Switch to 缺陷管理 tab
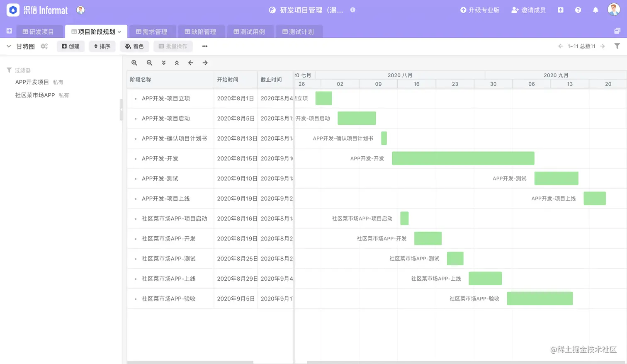627x364 pixels. click(201, 32)
